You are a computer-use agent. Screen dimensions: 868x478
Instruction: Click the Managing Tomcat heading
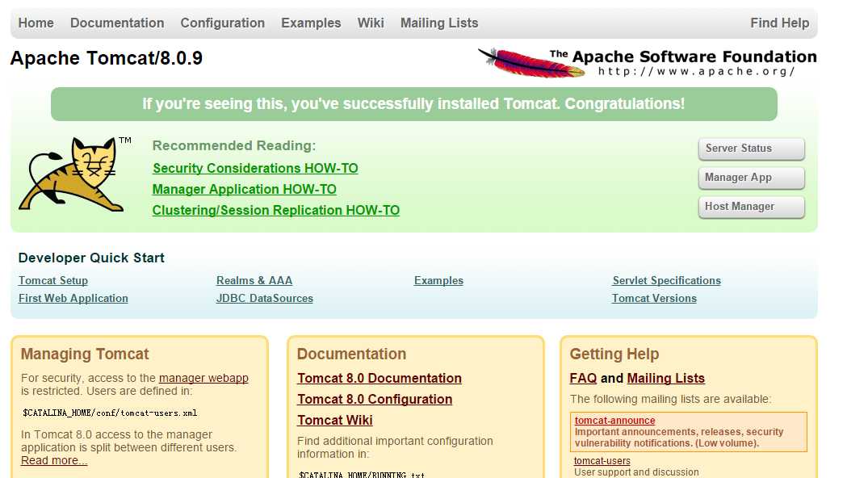[x=85, y=354]
